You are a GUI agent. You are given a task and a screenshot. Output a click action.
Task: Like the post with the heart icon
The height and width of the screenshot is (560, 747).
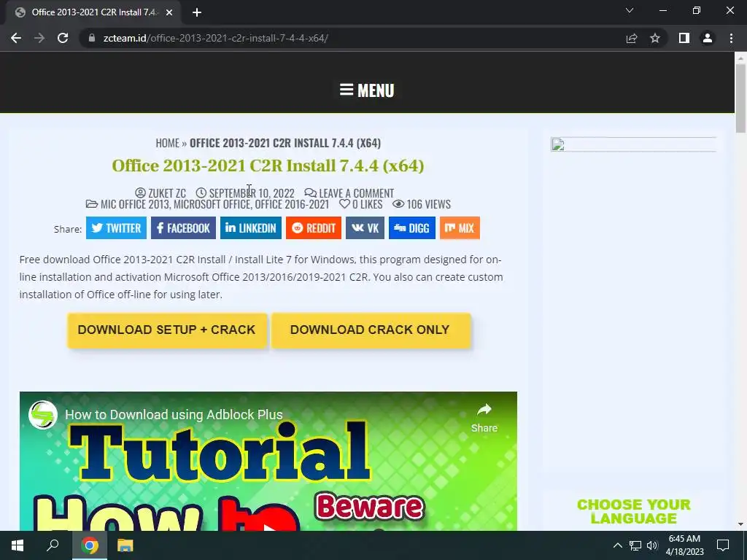344,204
